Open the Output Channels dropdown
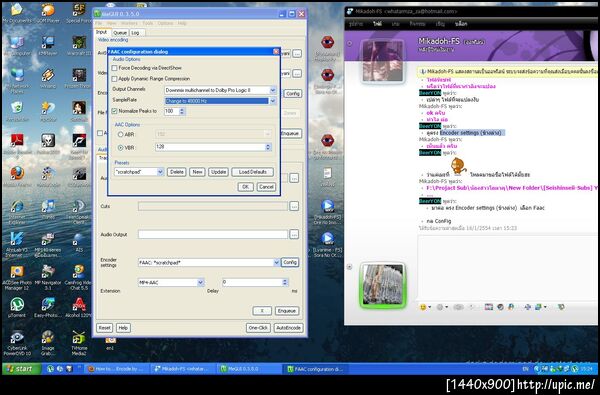The image size is (600, 395). (x=272, y=90)
